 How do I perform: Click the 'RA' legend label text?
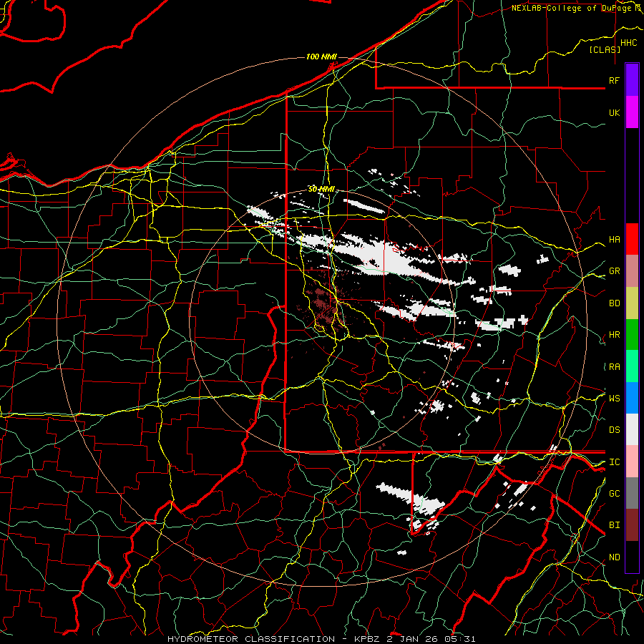[x=614, y=367]
